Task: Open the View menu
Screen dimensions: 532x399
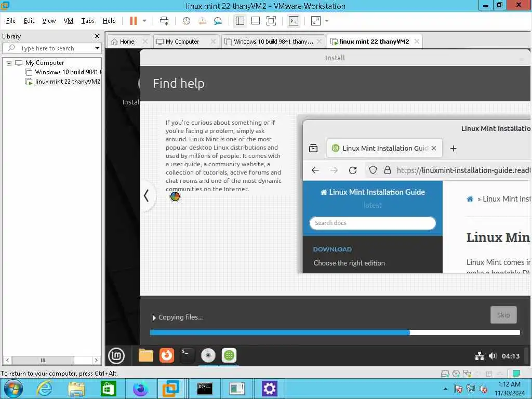Action: [49, 21]
